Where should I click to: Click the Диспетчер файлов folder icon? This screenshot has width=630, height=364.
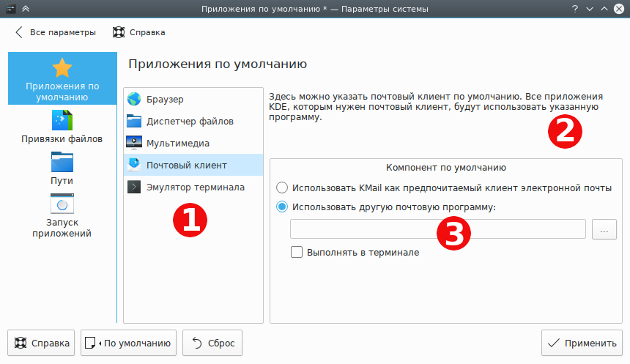pos(133,121)
